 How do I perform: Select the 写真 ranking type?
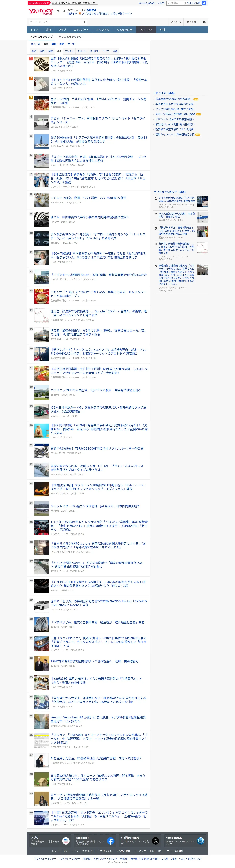pos(45,44)
